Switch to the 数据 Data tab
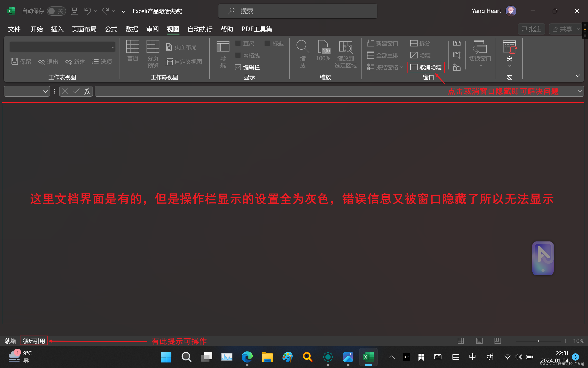 pyautogui.click(x=132, y=29)
